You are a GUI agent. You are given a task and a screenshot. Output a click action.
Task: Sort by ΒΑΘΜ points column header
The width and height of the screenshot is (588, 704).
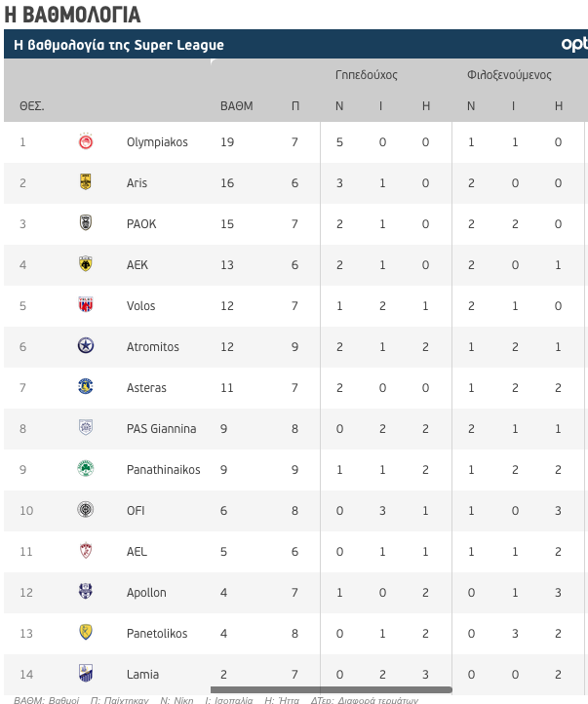237,106
